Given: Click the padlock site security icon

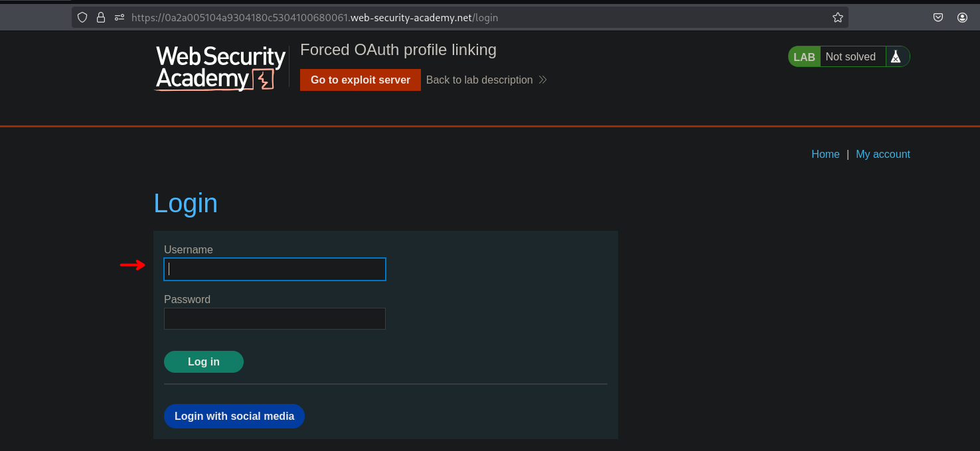Looking at the screenshot, I should click(101, 18).
